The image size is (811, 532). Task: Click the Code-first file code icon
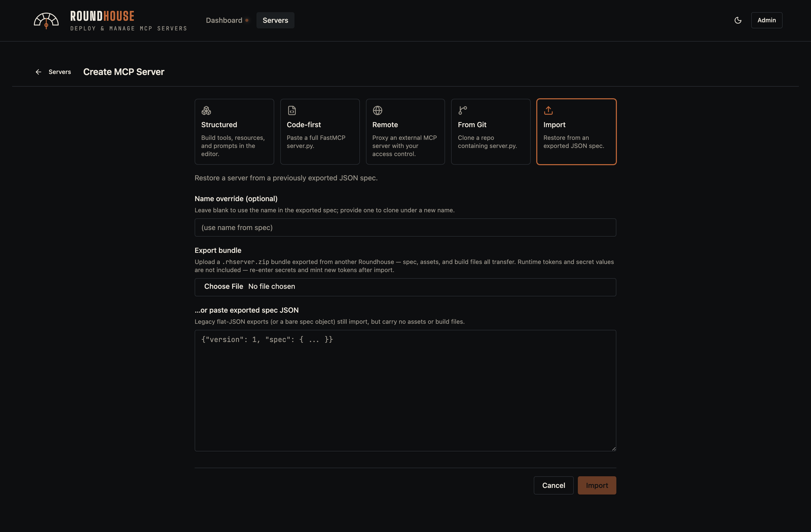(x=292, y=110)
